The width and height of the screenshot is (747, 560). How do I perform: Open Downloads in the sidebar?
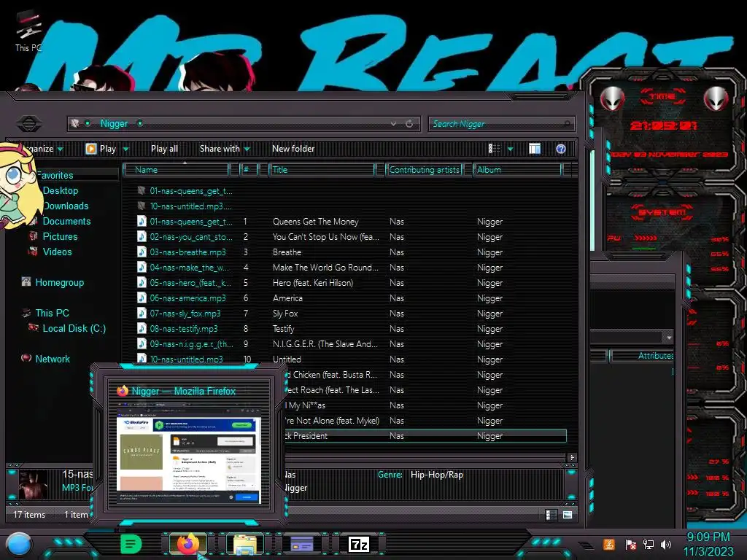66,206
